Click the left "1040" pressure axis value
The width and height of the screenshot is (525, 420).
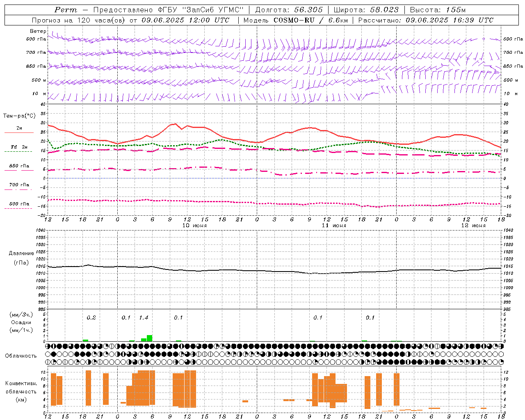click(40, 231)
